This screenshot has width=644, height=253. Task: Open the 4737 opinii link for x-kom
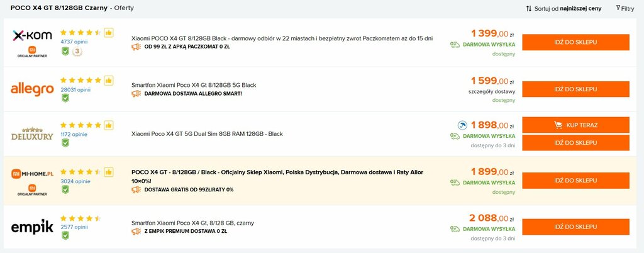pos(74,42)
